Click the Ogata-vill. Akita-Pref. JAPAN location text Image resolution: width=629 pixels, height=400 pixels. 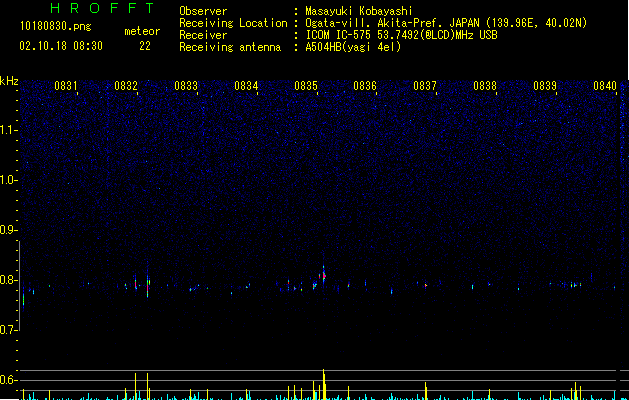point(446,23)
